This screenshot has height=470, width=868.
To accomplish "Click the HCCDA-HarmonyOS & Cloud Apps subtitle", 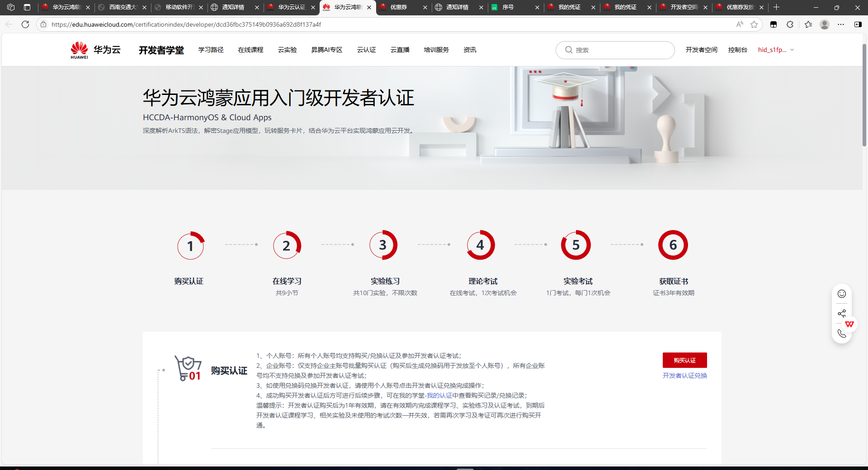I will [207, 117].
